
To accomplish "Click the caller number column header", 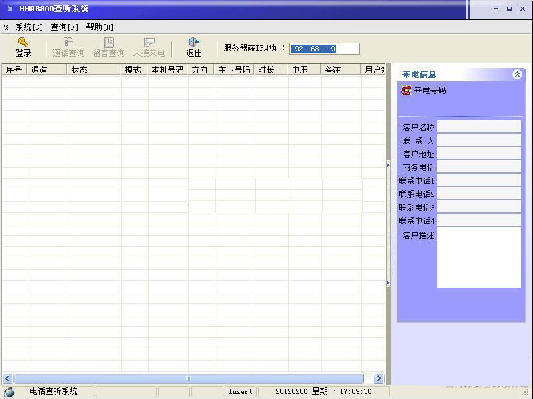I will pos(235,69).
